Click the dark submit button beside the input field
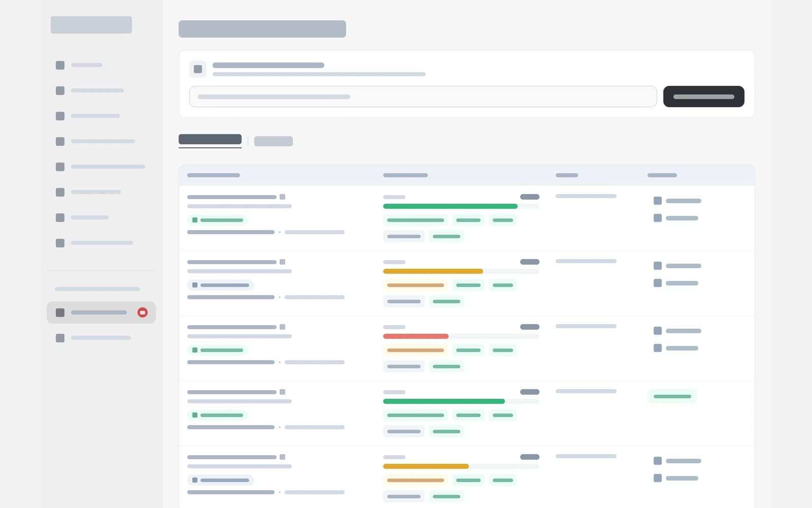 click(x=703, y=97)
